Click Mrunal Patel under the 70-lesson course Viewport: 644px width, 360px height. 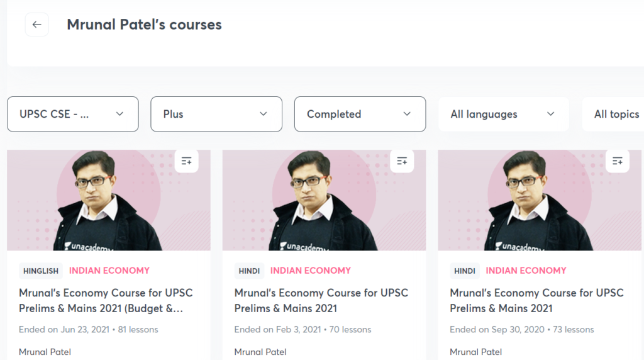click(260, 352)
